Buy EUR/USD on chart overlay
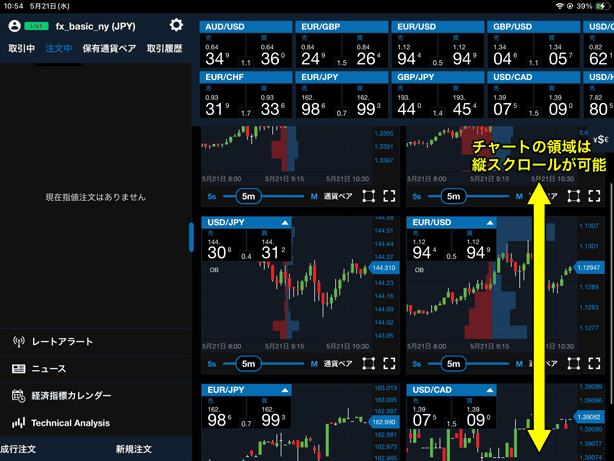Image resolution: width=614 pixels, height=461 pixels. click(x=475, y=245)
